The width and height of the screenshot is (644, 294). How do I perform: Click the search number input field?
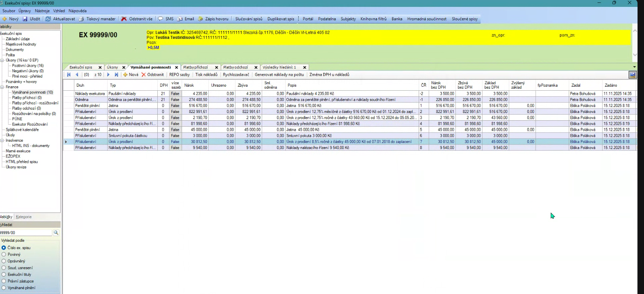pos(25,233)
